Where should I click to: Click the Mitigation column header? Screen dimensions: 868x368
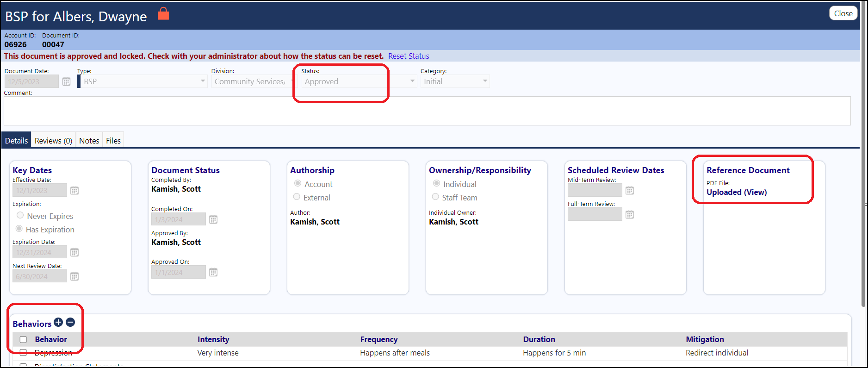coord(705,339)
